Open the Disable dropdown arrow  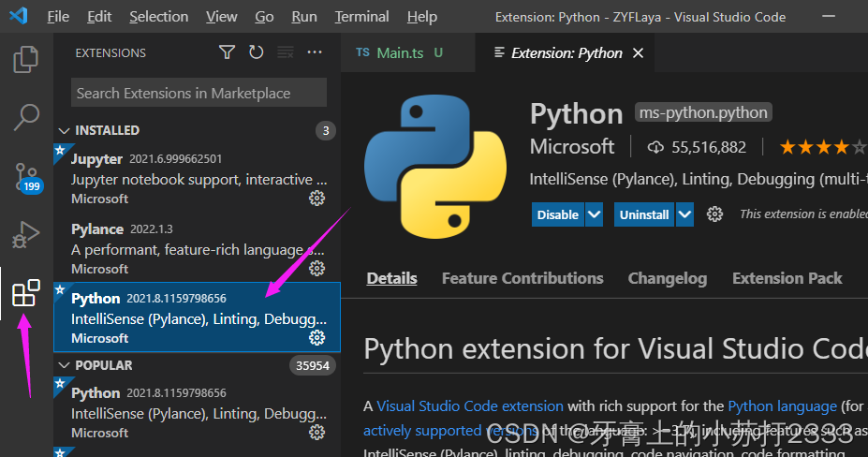coord(594,214)
